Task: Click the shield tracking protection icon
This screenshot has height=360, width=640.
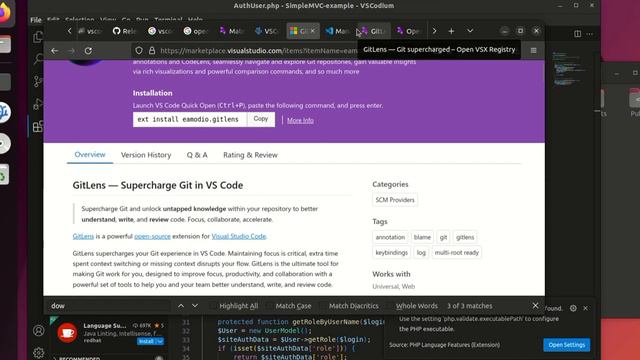Action: point(139,51)
